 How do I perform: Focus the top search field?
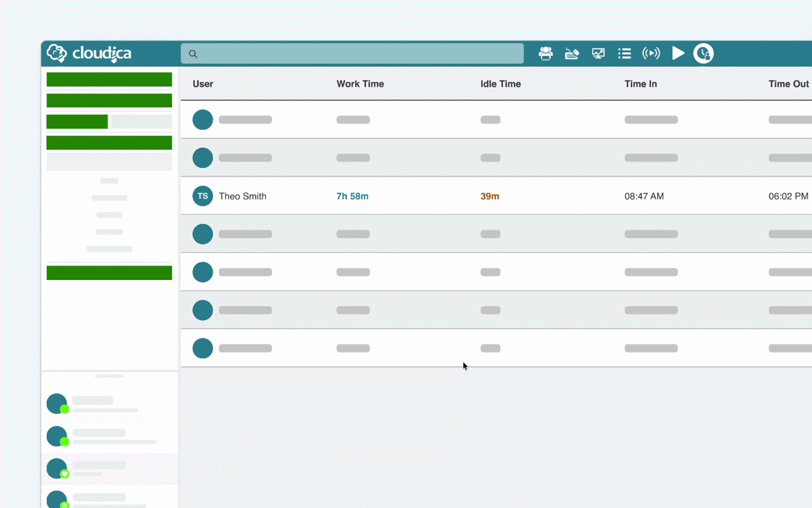coord(352,53)
